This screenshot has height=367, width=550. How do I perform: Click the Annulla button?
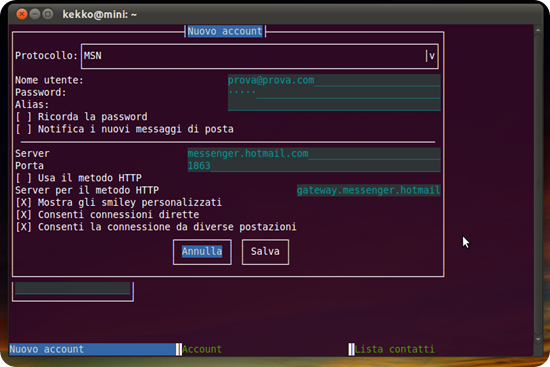tap(202, 252)
